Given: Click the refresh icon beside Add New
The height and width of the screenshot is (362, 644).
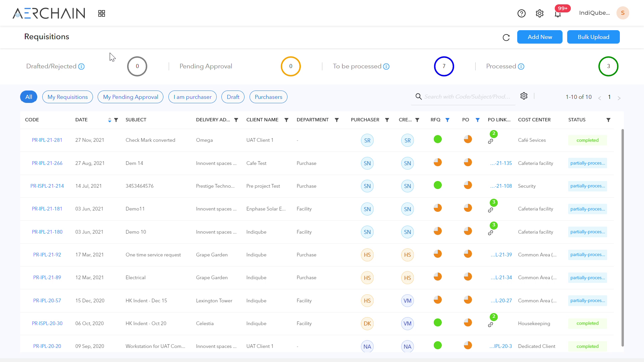Looking at the screenshot, I should click(x=506, y=38).
